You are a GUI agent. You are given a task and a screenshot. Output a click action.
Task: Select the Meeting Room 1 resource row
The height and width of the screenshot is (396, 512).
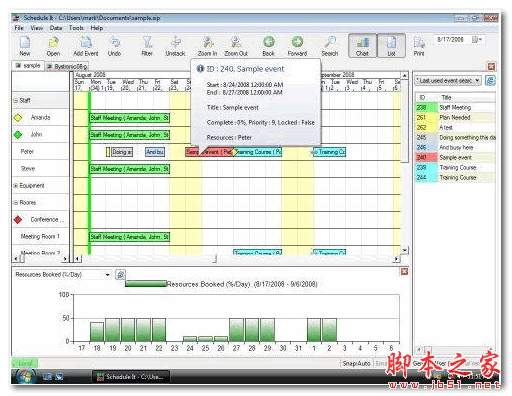coord(40,236)
